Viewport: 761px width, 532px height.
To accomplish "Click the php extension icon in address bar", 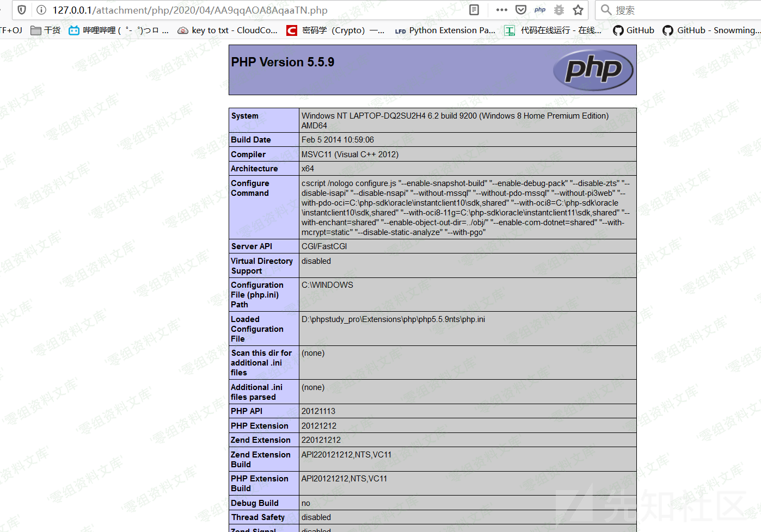I will [540, 10].
